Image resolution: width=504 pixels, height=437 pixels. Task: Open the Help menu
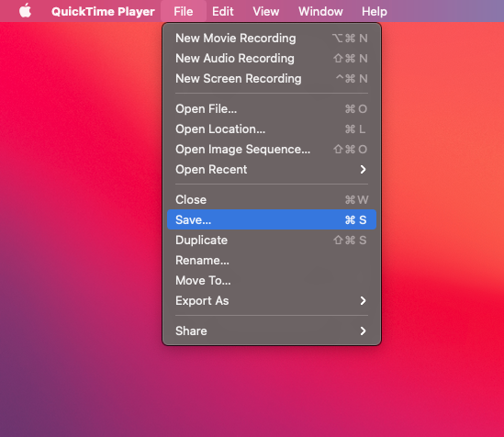point(375,12)
